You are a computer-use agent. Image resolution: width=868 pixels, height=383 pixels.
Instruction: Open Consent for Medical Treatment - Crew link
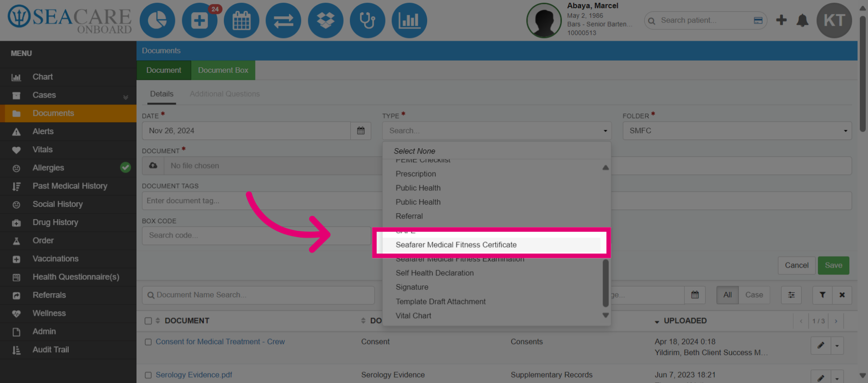click(x=220, y=342)
